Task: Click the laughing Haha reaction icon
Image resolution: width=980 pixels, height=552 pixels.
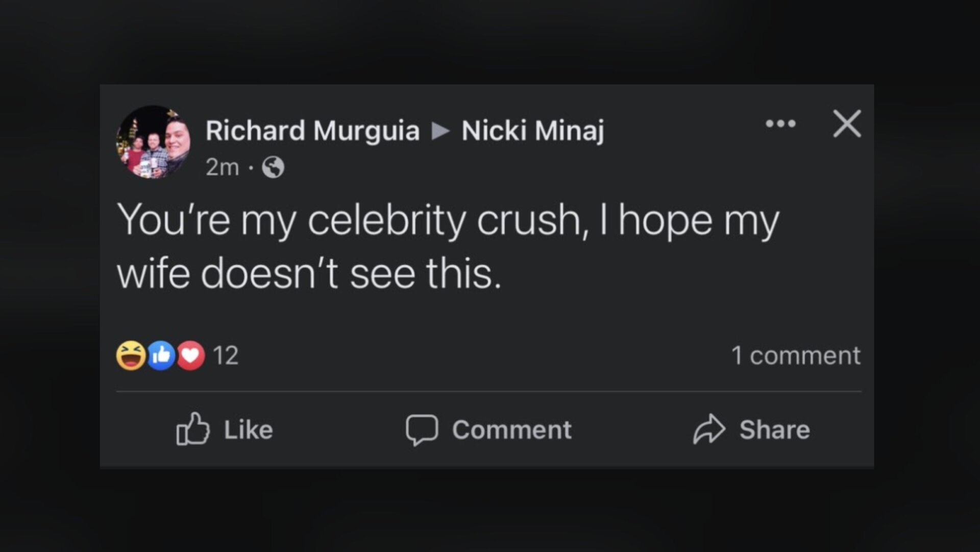Action: click(132, 354)
